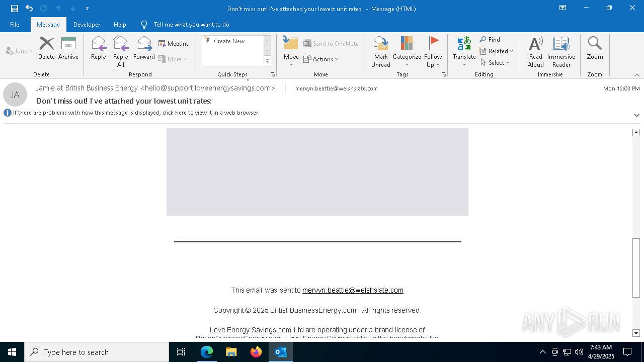Open the volume control in tray
The width and height of the screenshot is (644, 362).
[579, 352]
